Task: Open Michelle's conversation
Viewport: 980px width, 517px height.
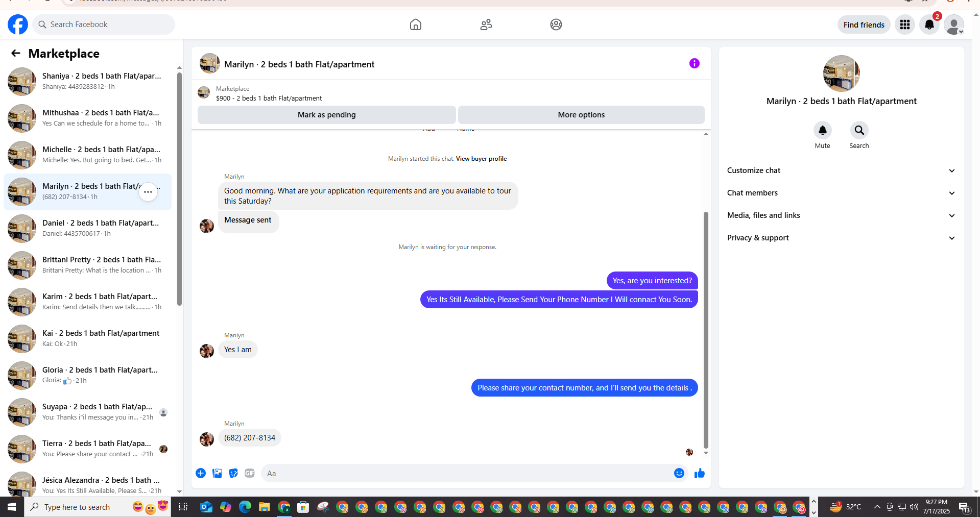Action: click(x=88, y=155)
